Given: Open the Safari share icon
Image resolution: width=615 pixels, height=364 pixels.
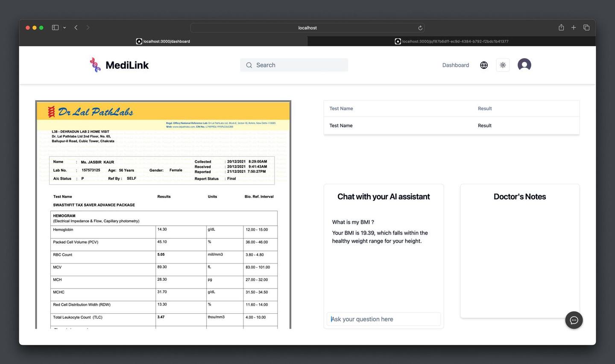Looking at the screenshot, I should 561,27.
